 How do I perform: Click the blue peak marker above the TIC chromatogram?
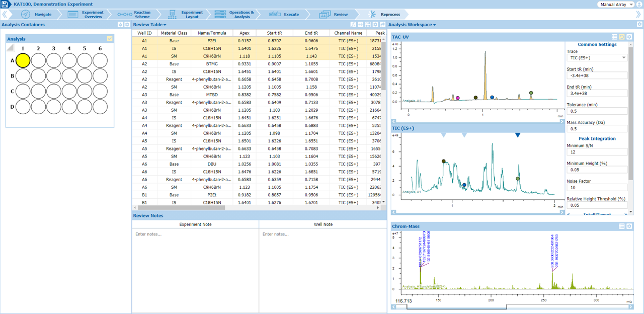(517, 135)
